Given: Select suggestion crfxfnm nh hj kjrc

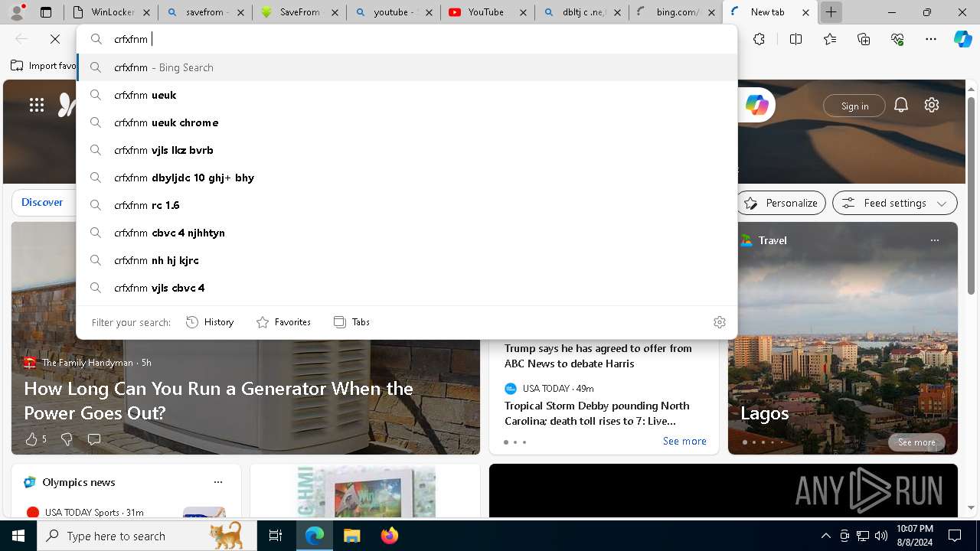Looking at the screenshot, I should (407, 260).
